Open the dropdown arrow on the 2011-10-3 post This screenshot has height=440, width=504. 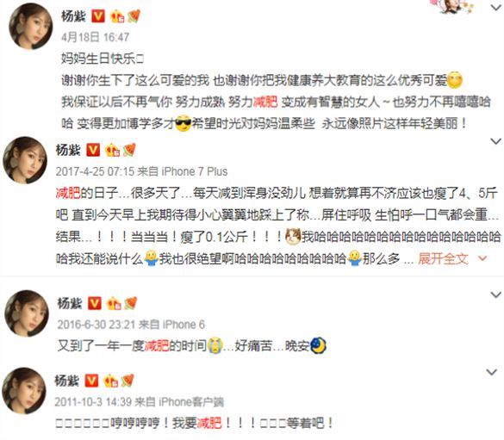[492, 372]
